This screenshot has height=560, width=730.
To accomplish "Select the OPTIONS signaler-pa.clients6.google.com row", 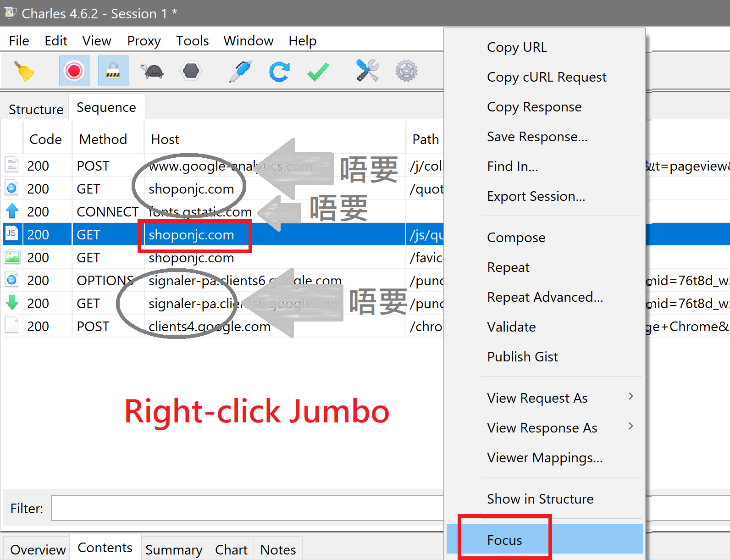I will click(x=223, y=280).
